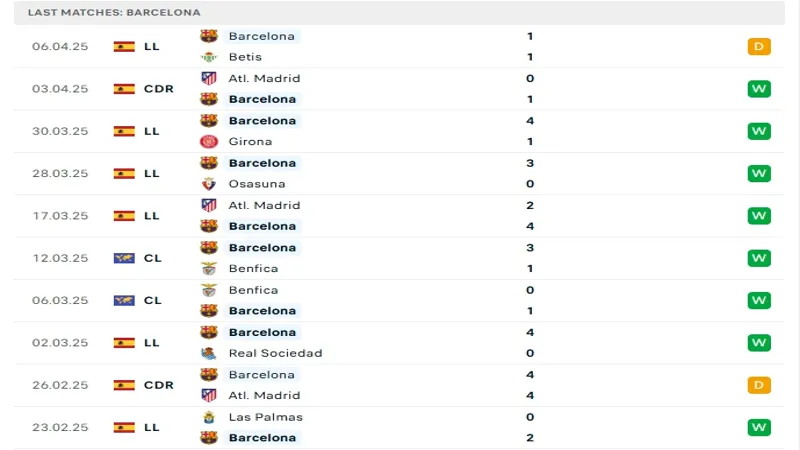Click the Las Palmas crest icon
800x450 pixels.
(x=209, y=417)
